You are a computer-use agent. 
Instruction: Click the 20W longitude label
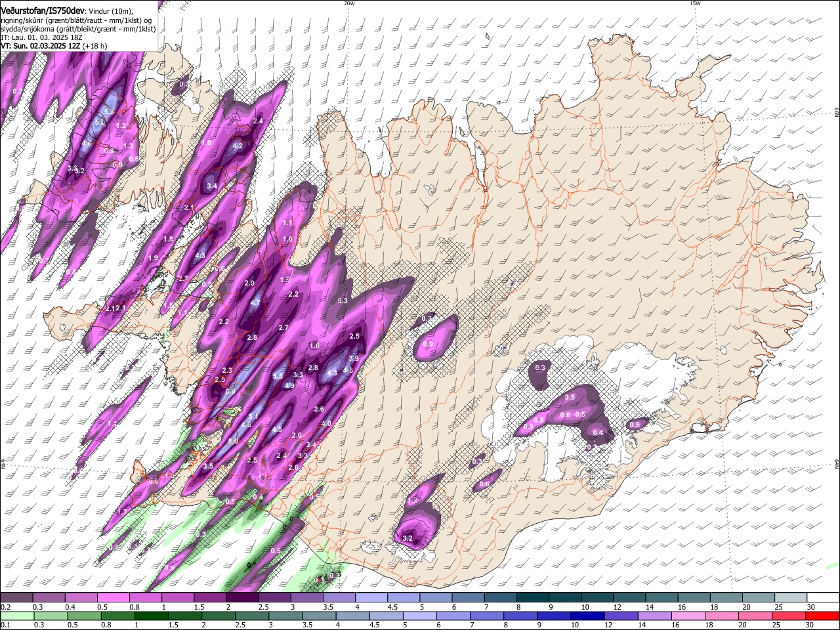pos(349,3)
